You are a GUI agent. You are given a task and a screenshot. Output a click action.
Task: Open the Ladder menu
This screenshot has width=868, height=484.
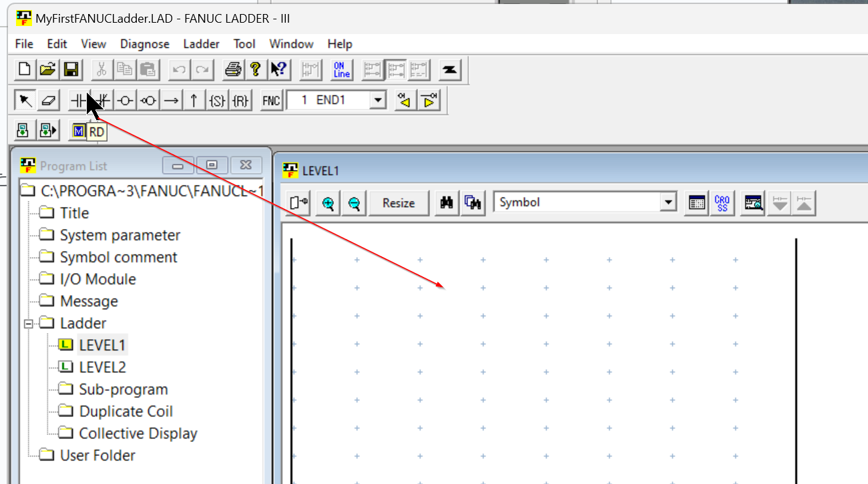201,44
